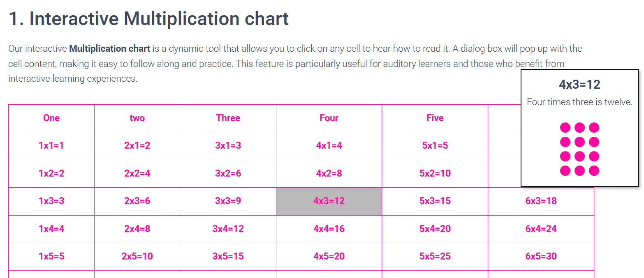The image size is (644, 278).
Task: Click the highlighted 4x3=12 cell
Action: (x=329, y=201)
